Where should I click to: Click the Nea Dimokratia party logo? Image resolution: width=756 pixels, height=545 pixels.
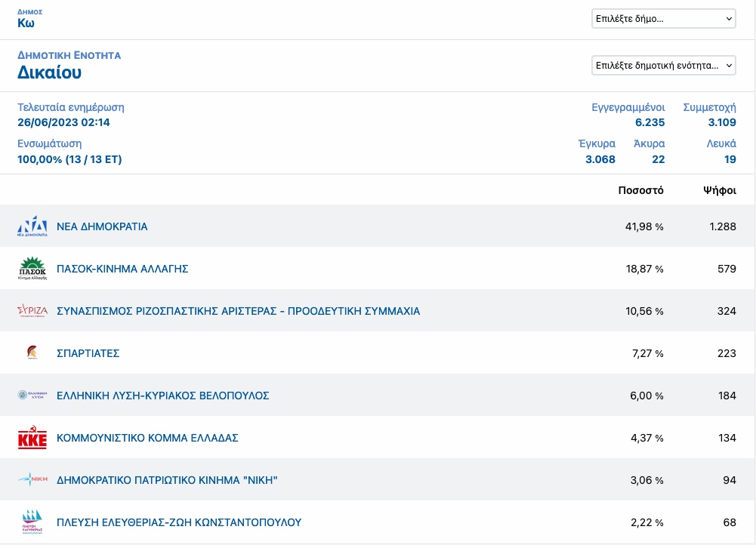(x=32, y=226)
